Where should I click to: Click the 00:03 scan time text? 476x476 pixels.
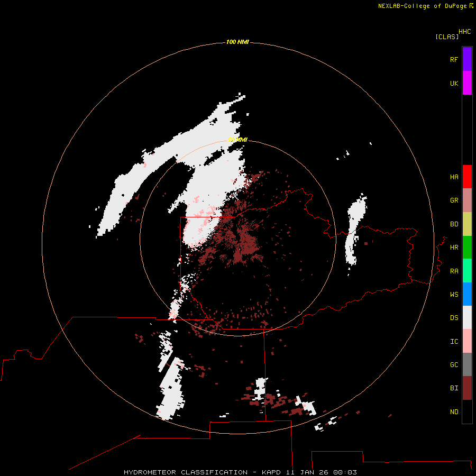pyautogui.click(x=345, y=472)
